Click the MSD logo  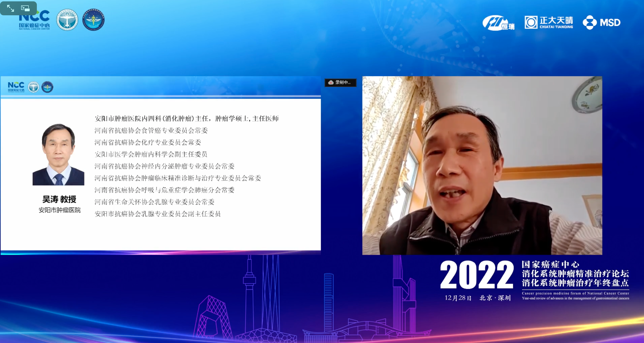point(601,22)
